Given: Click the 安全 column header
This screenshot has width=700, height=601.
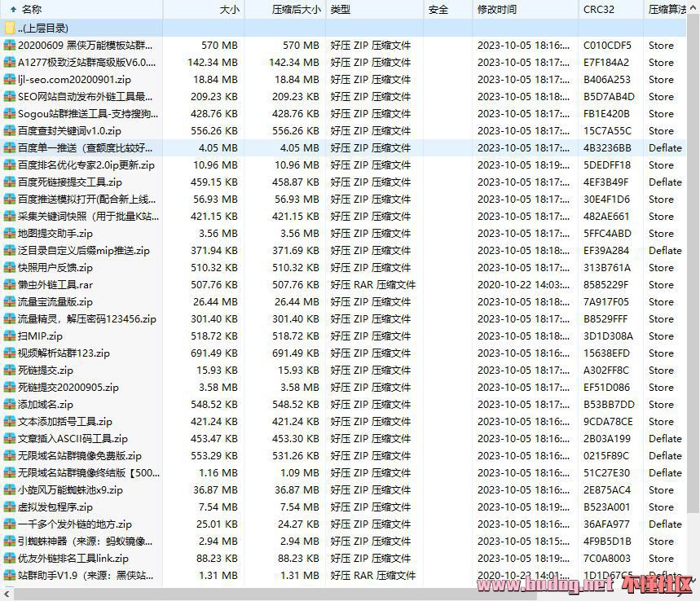Looking at the screenshot, I should pyautogui.click(x=438, y=10).
